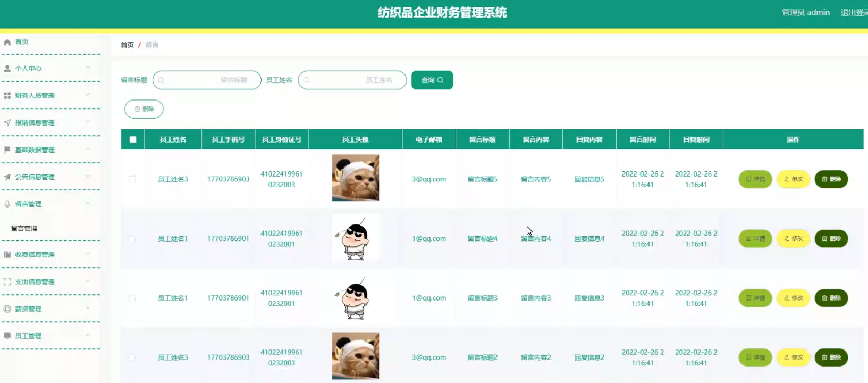868x383 pixels.
Task: Click the flag icon beside 基础数据管理
Action: [7, 150]
